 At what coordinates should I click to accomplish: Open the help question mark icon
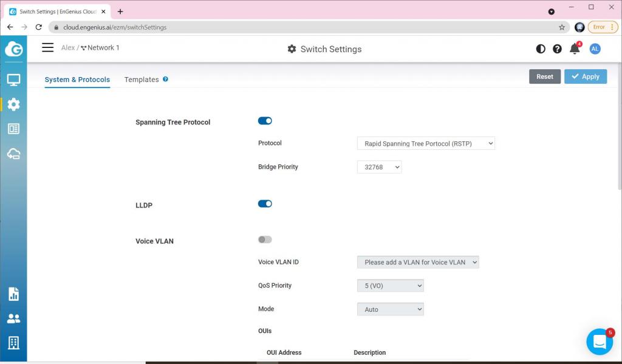[557, 49]
